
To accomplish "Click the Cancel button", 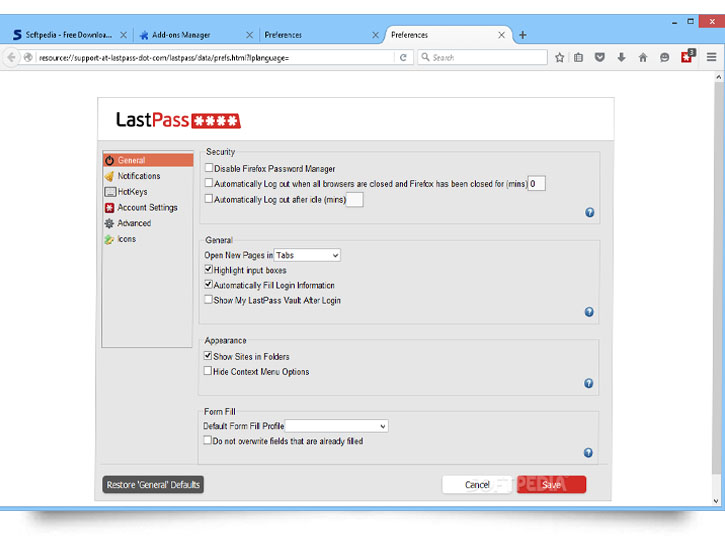I will pos(477,485).
